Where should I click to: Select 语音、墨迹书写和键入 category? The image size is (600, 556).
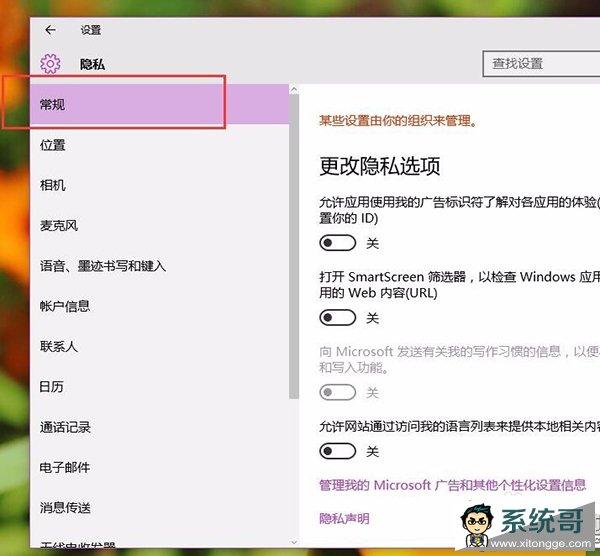[x=103, y=266]
